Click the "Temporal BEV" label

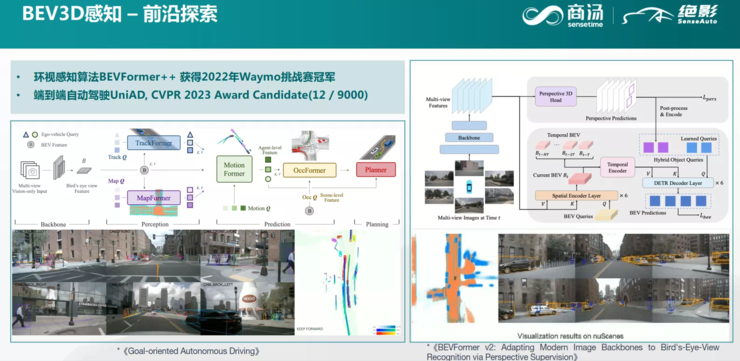[x=564, y=134]
